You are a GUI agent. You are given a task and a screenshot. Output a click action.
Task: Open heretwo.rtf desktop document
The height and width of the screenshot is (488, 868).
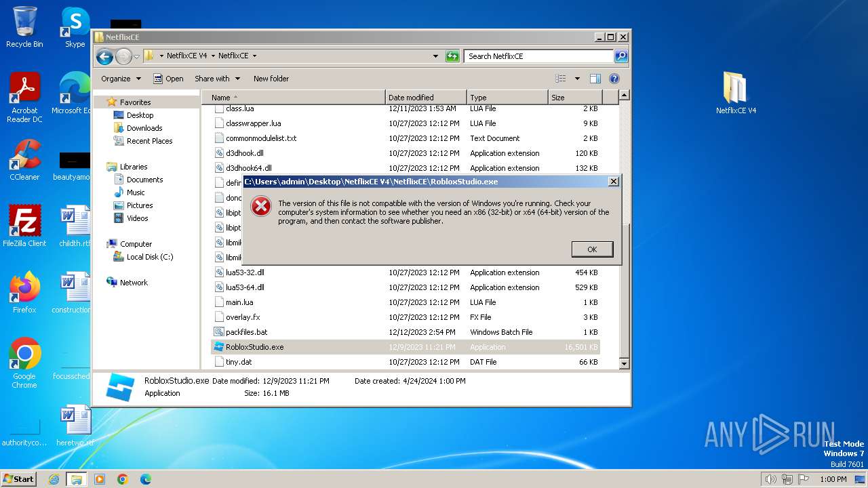tap(75, 426)
